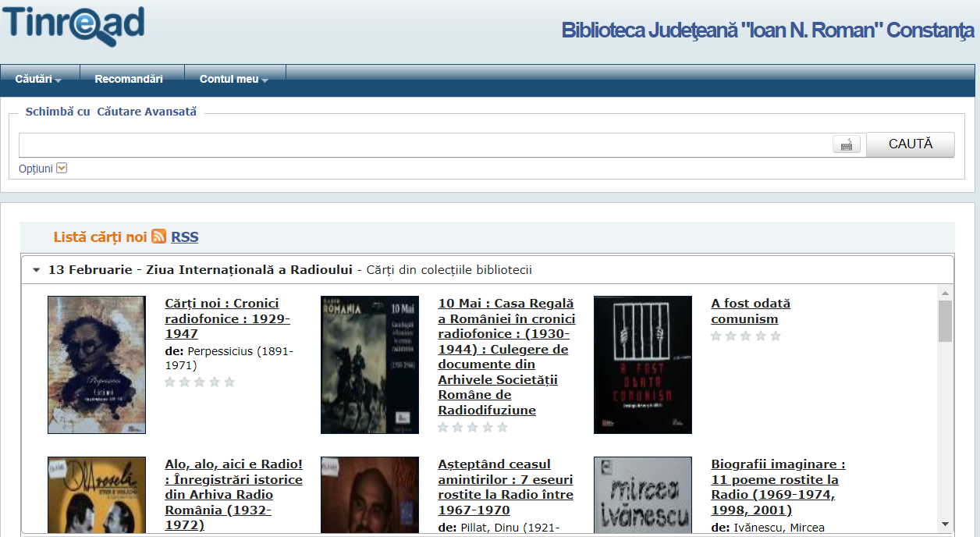
Task: Click the orange RSS feed icon
Action: click(x=158, y=236)
